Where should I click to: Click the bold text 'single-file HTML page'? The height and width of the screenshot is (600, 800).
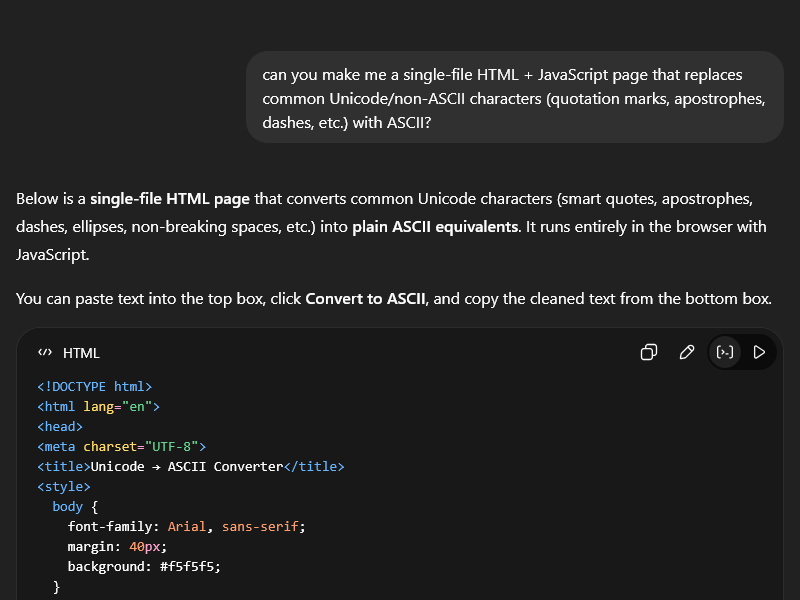170,198
